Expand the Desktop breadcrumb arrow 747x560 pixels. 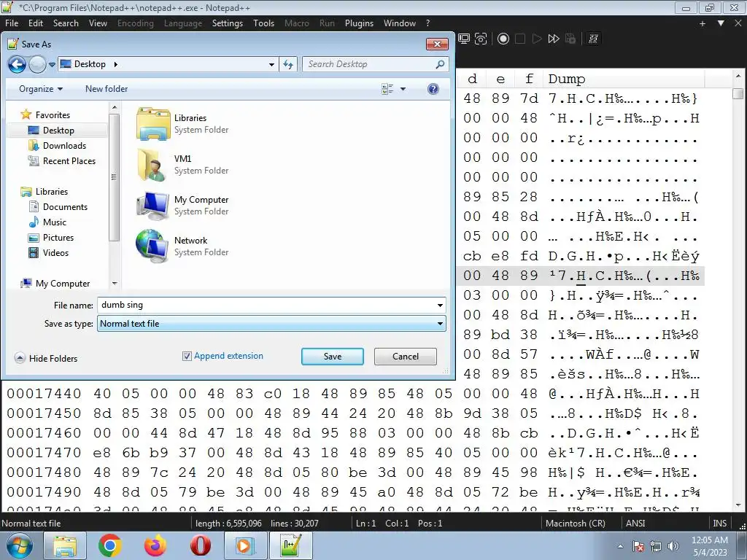click(x=116, y=64)
